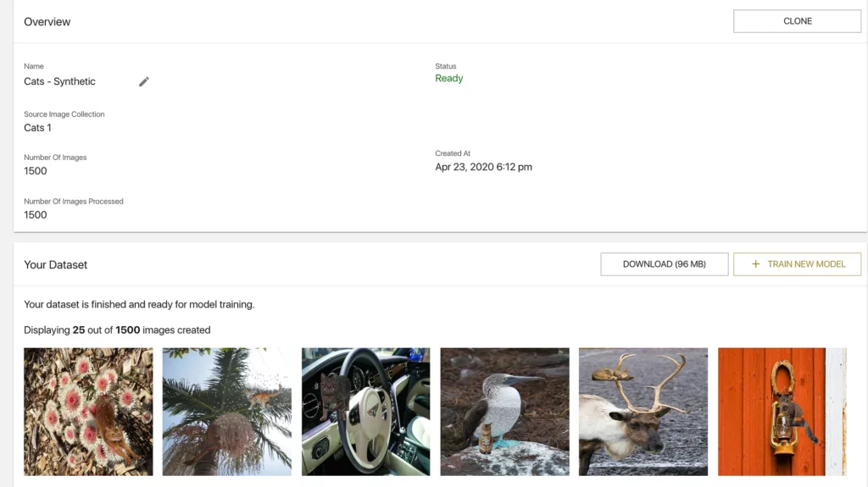Select the Cats - Synthetic name text
868x487 pixels.
coord(60,81)
